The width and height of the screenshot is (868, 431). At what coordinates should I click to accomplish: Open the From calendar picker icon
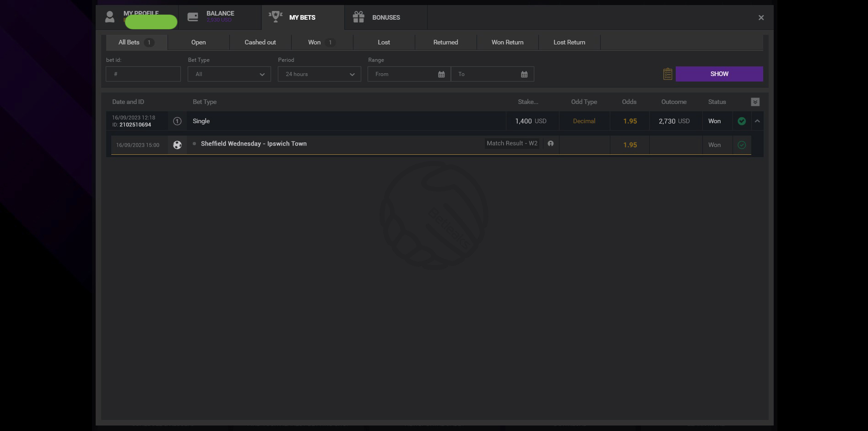coord(441,74)
